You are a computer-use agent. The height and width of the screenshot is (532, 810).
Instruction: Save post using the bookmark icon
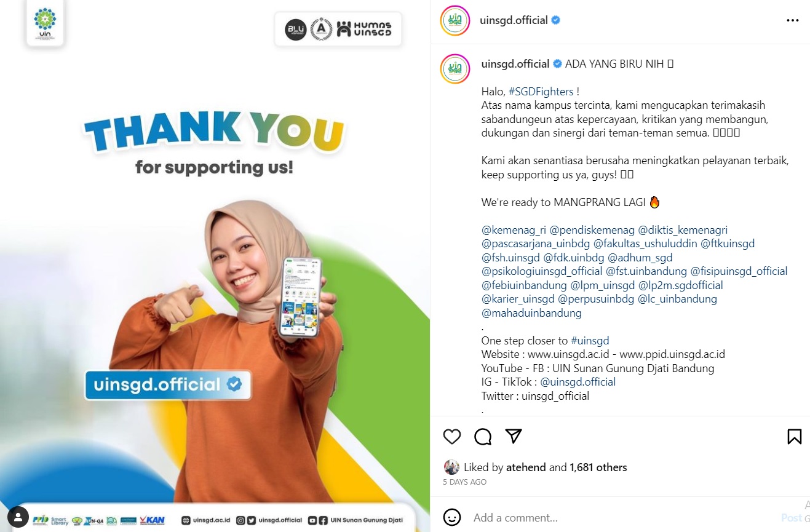coord(794,437)
